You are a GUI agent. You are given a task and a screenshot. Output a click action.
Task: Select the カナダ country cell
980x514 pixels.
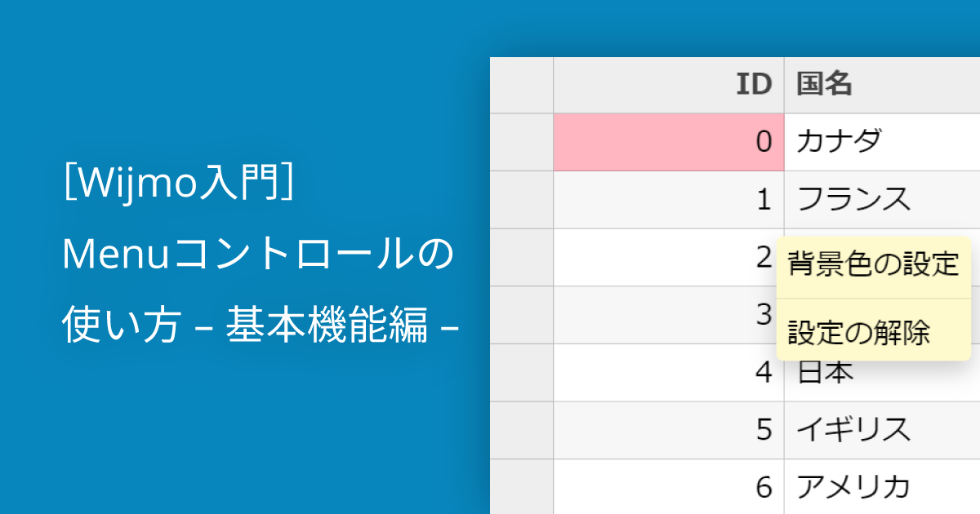[841, 140]
